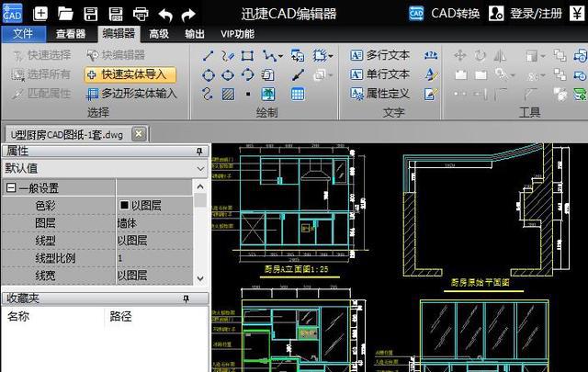Print the drawing using printer icon
Viewport: 588px width, 372px height.
coord(141,15)
